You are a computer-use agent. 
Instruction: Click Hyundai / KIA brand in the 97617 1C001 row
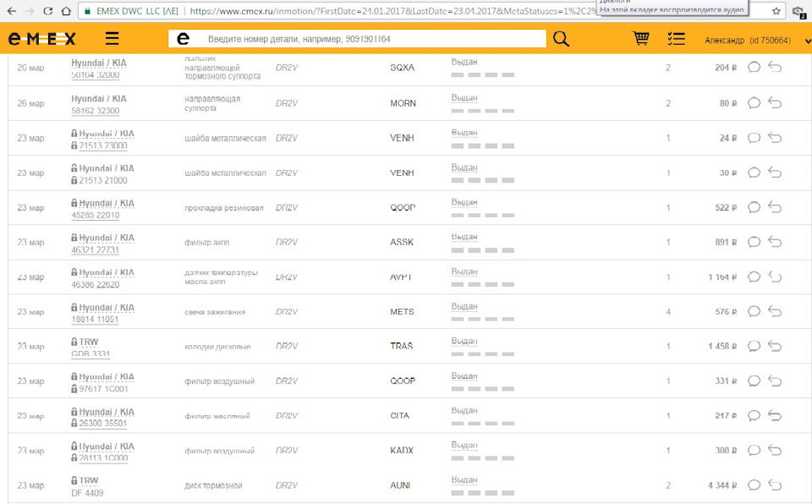click(x=107, y=376)
